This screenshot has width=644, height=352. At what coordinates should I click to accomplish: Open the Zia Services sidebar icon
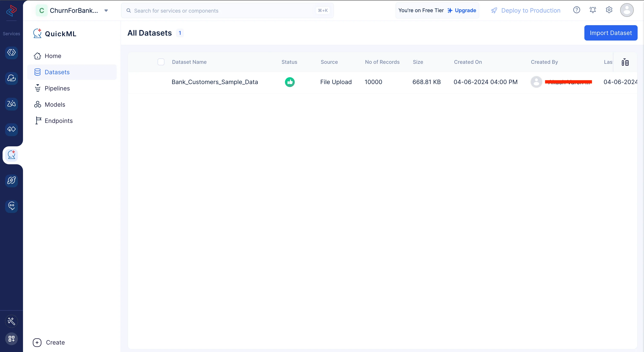point(11,104)
